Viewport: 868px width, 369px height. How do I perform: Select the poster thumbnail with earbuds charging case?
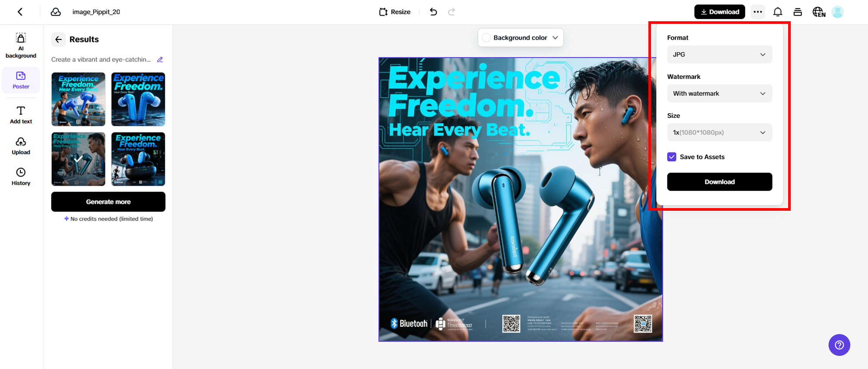pos(138,159)
